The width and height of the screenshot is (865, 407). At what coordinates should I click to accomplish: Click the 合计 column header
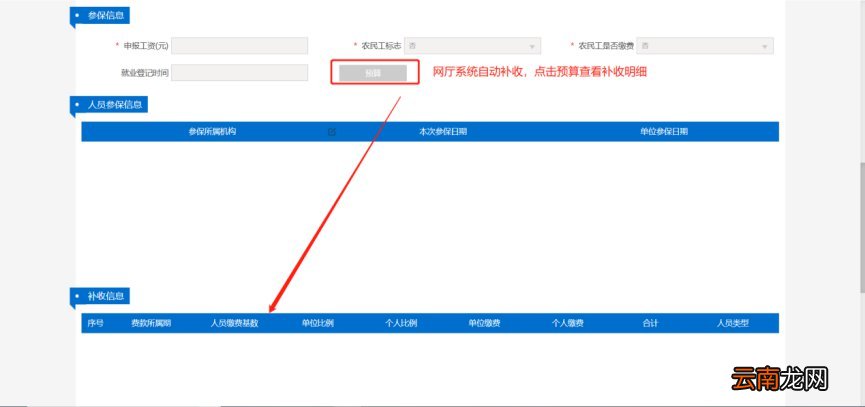(x=650, y=323)
